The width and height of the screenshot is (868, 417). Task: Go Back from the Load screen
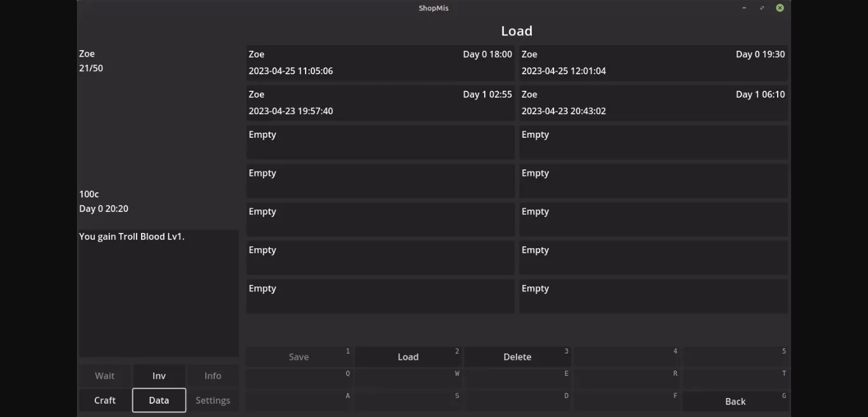pyautogui.click(x=735, y=401)
